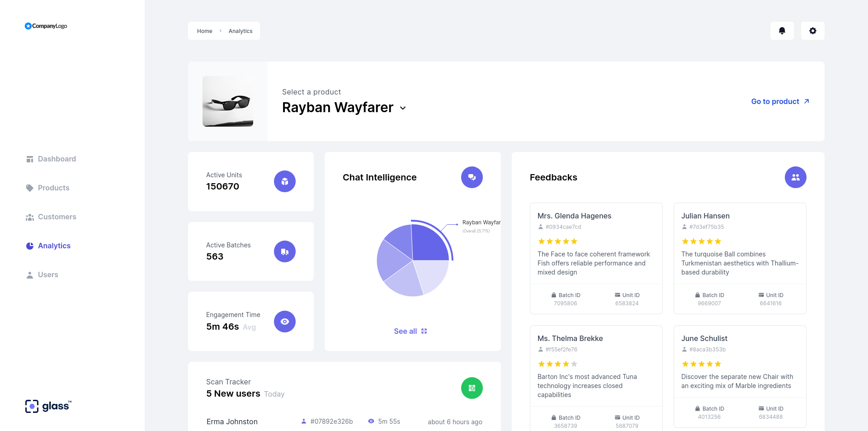Click the Engagement Time eye icon
The width and height of the screenshot is (868, 431).
click(284, 321)
